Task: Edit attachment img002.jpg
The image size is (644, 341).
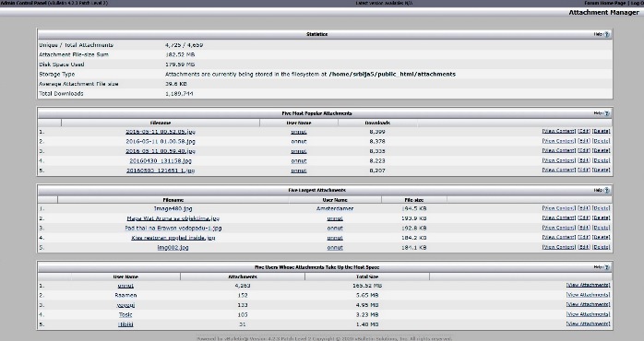Action: (x=584, y=247)
